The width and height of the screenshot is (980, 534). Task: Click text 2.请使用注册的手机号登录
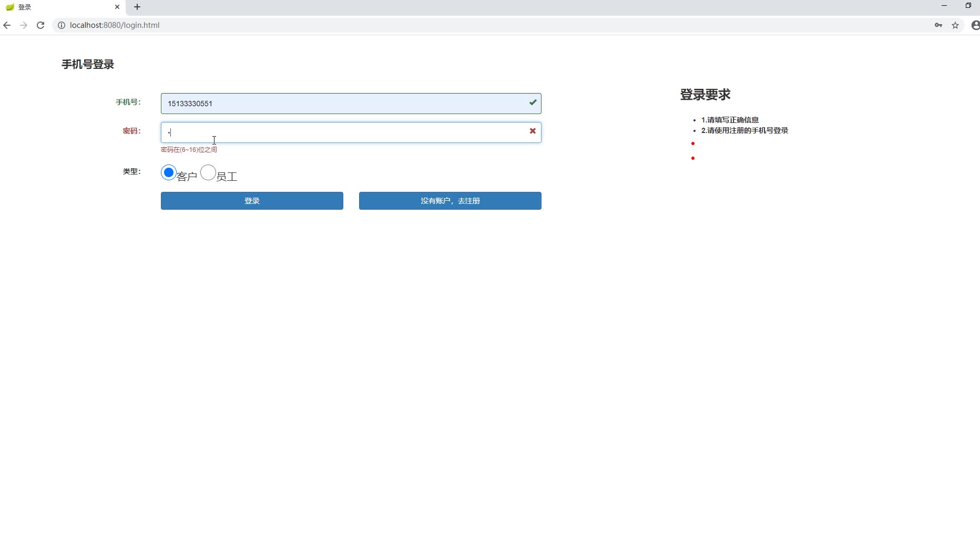pos(744,130)
